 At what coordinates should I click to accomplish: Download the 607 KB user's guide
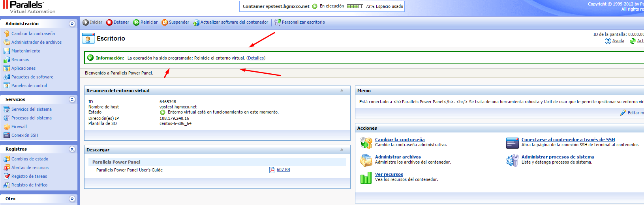[283, 170]
